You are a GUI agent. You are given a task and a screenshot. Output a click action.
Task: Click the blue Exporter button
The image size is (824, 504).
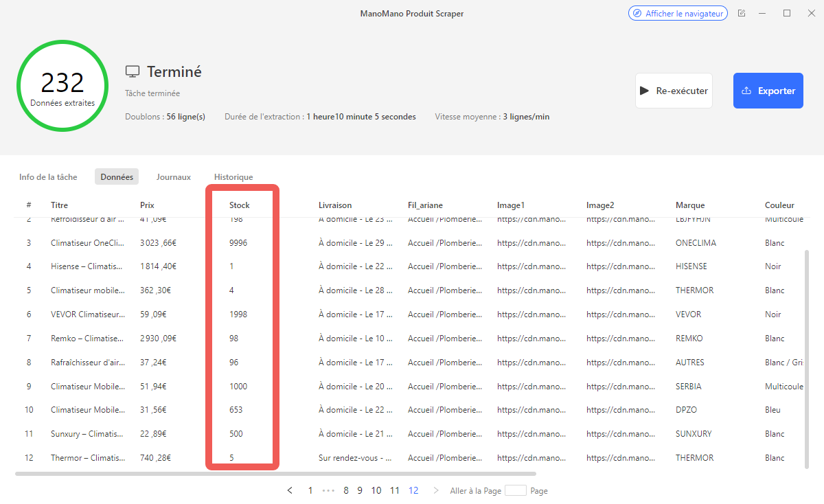(768, 91)
